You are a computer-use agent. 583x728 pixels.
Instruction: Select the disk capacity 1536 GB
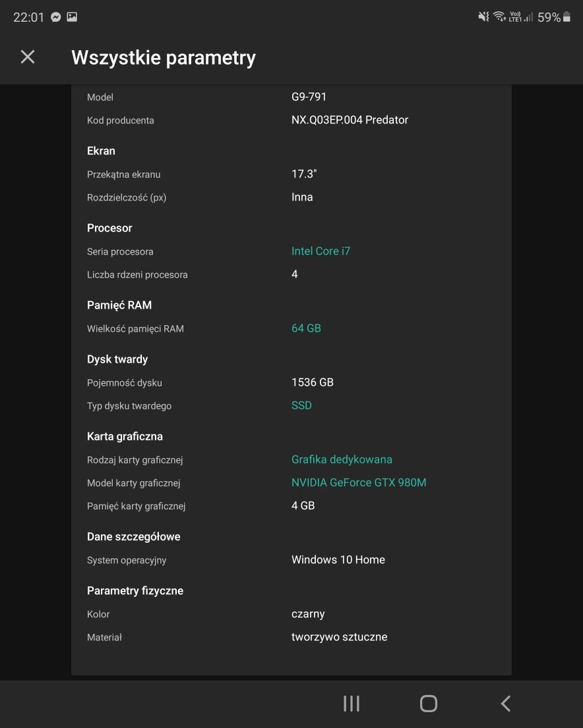tap(313, 382)
